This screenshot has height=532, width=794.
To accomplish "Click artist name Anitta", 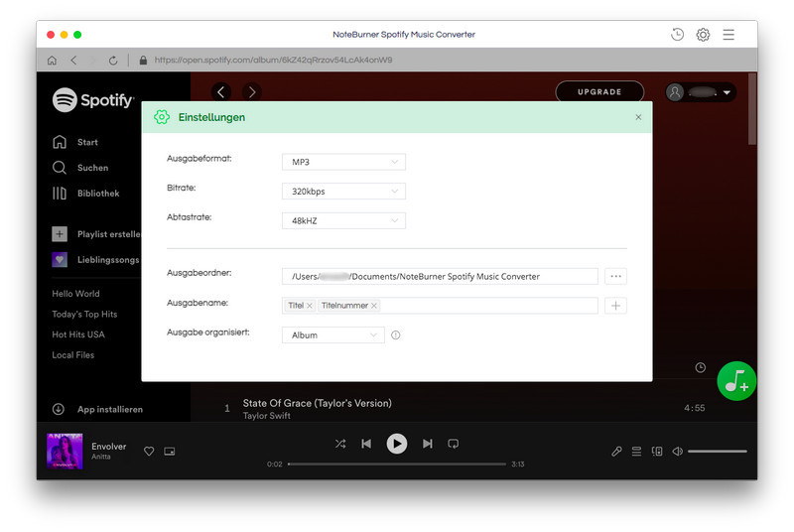I will (x=101, y=457).
